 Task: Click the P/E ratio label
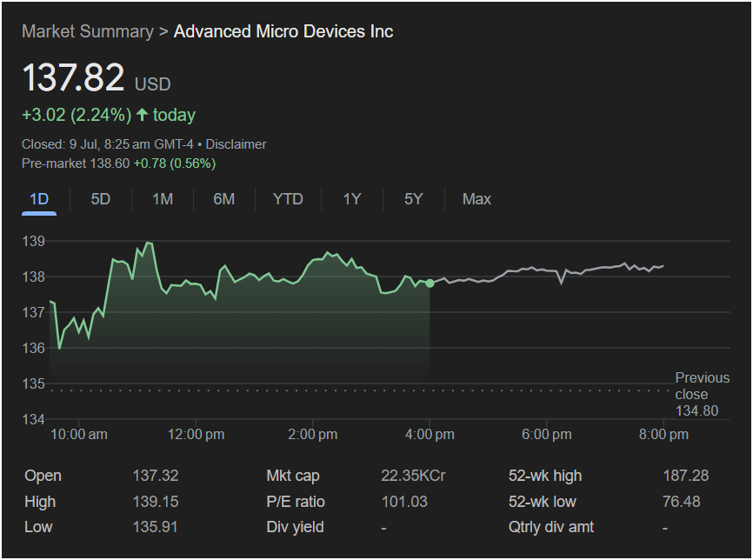(x=296, y=502)
